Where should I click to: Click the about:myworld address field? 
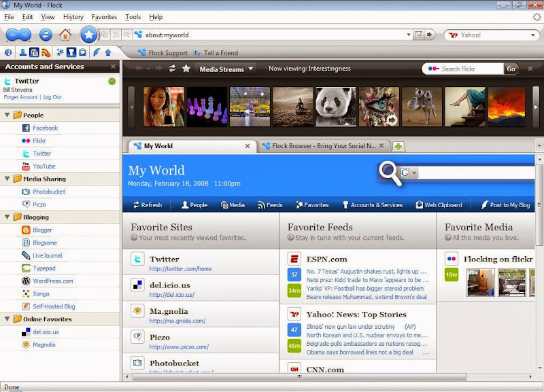point(275,35)
